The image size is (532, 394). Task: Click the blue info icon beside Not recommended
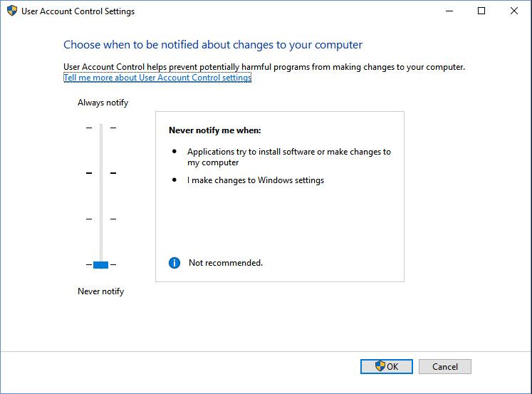[174, 263]
